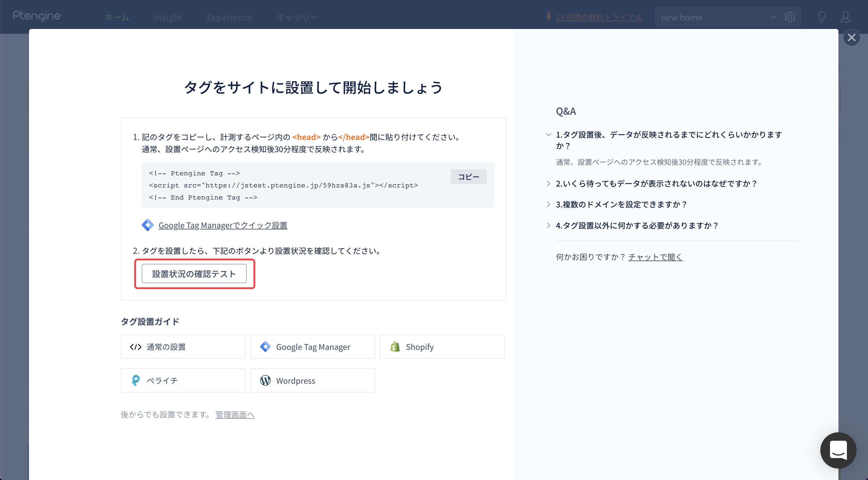
Task: Click the lightbulb tips icon
Action: point(822,17)
